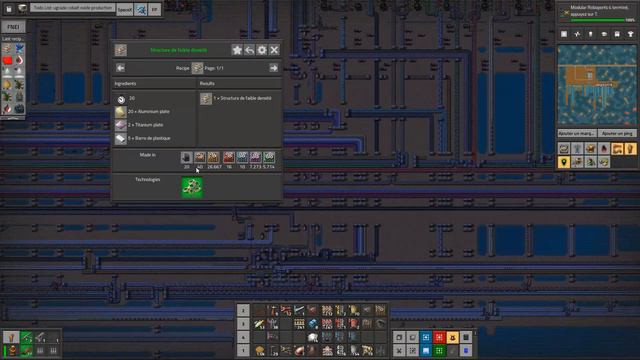Click the research progress bar at top right
Screen dimensions: 640x360
point(598,20)
